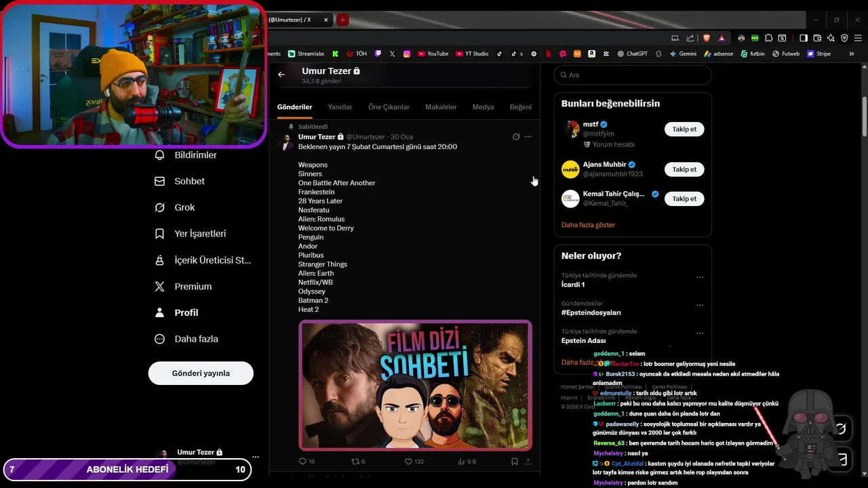The height and width of the screenshot is (488, 868).
Task: Open Bildirimler notifications from sidebar
Action: (186, 155)
